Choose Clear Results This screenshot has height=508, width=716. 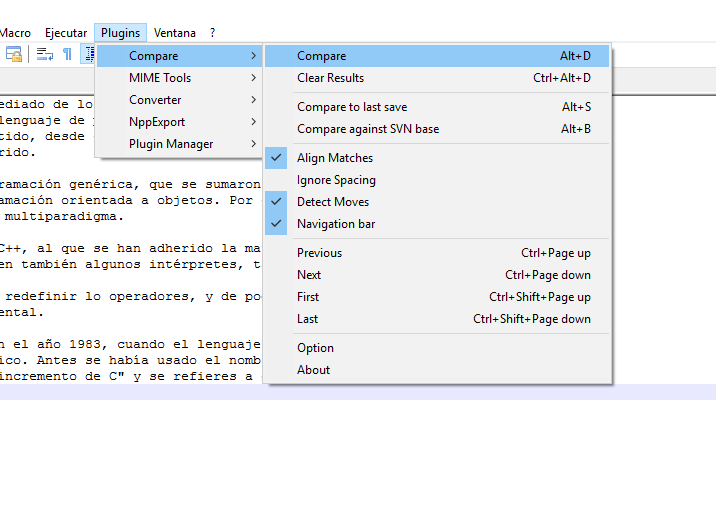click(x=437, y=78)
